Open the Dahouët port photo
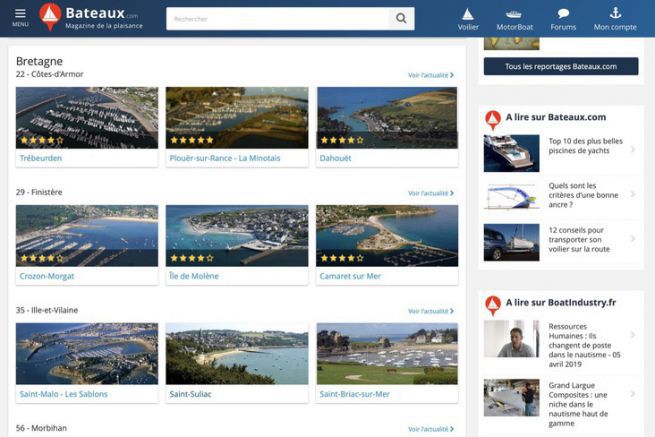655x437 pixels. (x=387, y=117)
